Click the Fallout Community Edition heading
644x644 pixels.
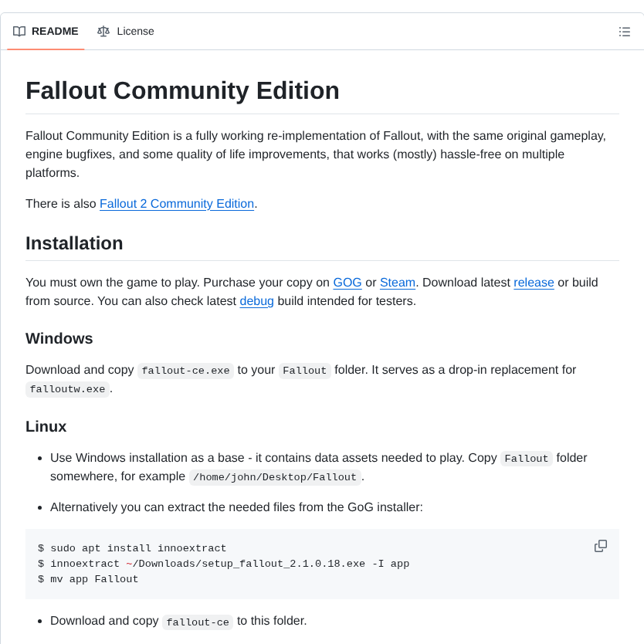coord(182,90)
